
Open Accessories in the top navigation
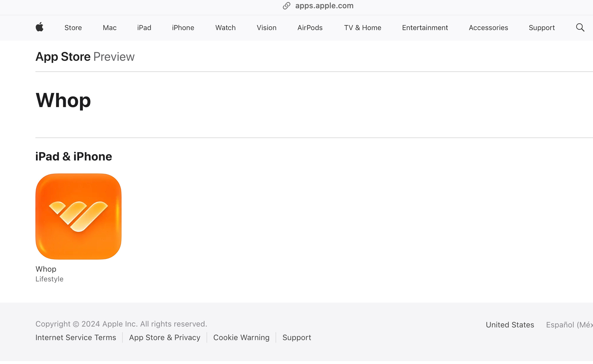pos(488,28)
